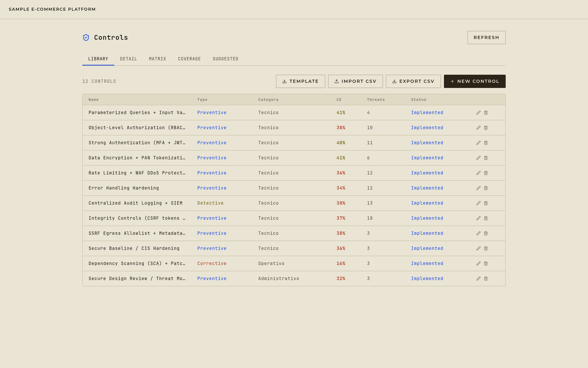Click the 18 threats value

(370, 218)
